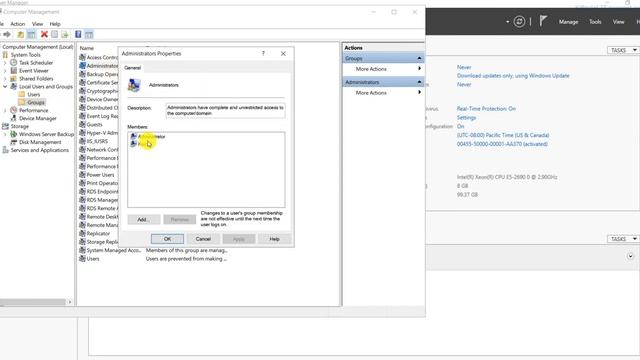This screenshot has height=360, width=640.
Task: Click the blue Help icon in toolbar
Action: pos(78,34)
